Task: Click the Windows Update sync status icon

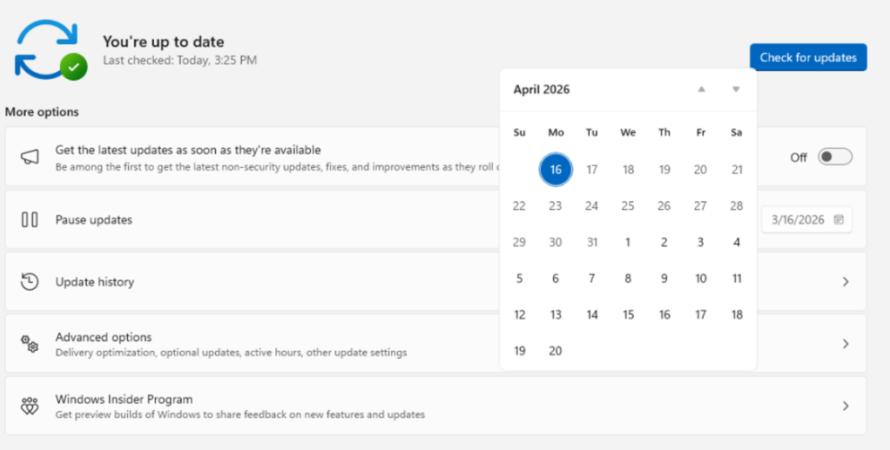Action: coord(48,50)
